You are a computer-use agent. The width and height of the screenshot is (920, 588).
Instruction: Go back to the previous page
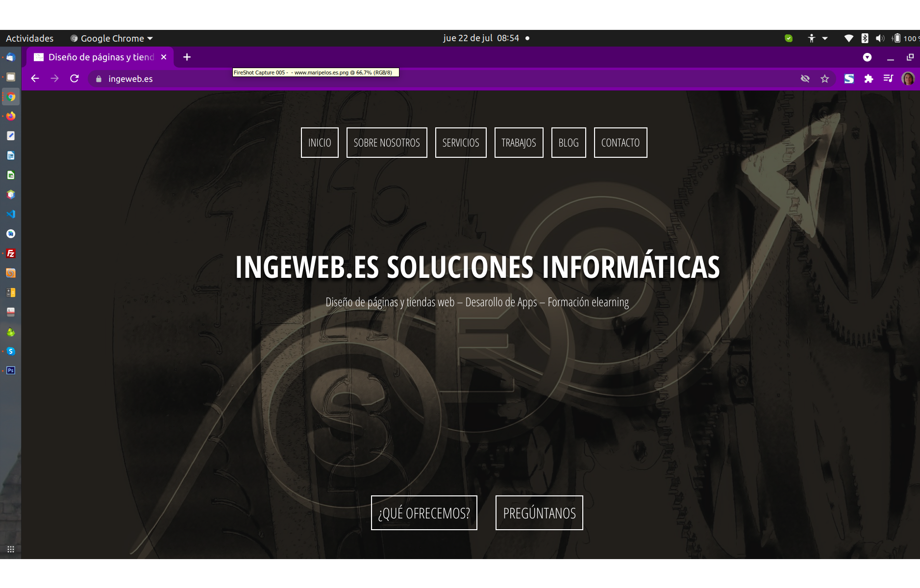tap(35, 78)
